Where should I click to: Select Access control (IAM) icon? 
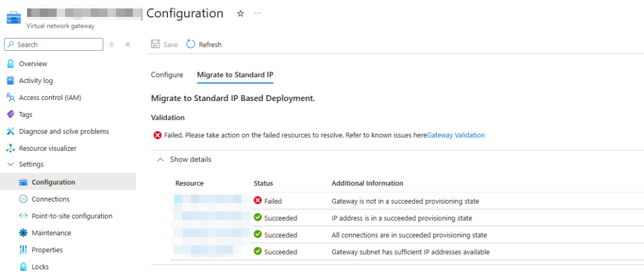10,97
